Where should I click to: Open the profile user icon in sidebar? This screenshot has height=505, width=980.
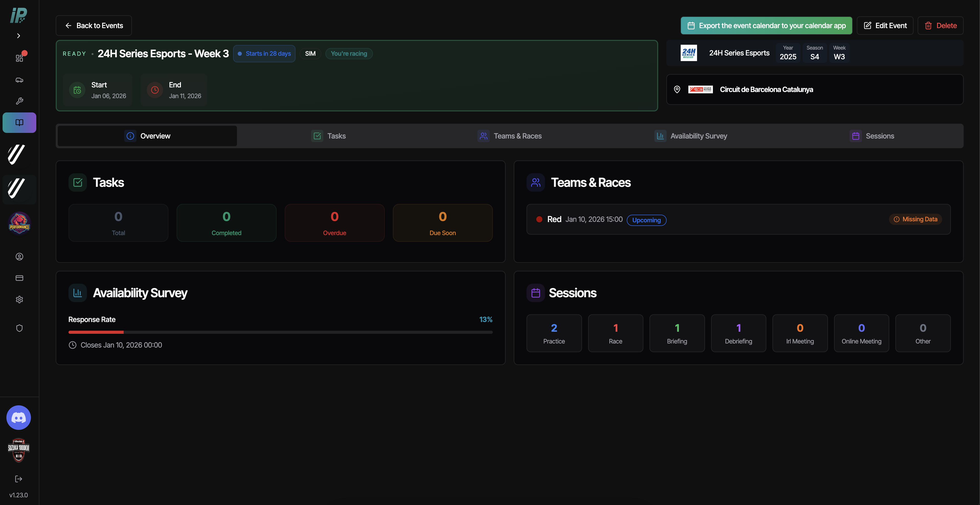coord(19,257)
